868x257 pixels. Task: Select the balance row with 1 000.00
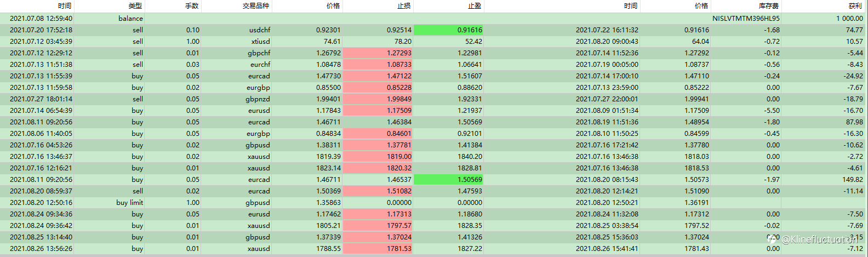coord(434,18)
